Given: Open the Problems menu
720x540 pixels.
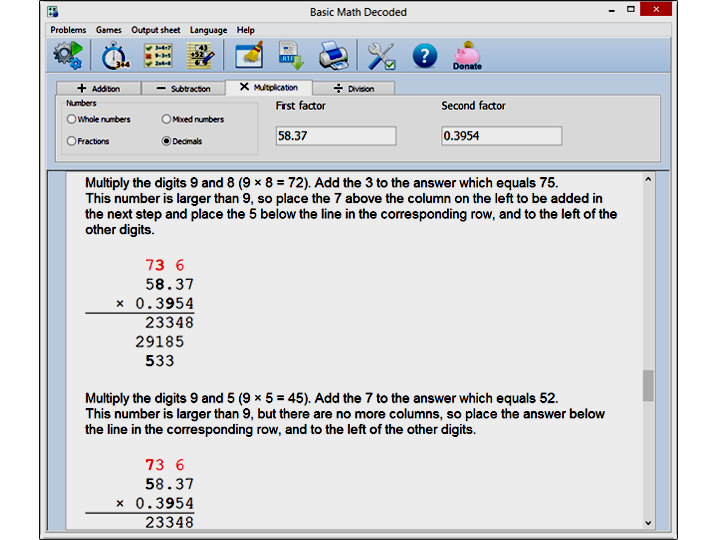Looking at the screenshot, I should tap(68, 30).
